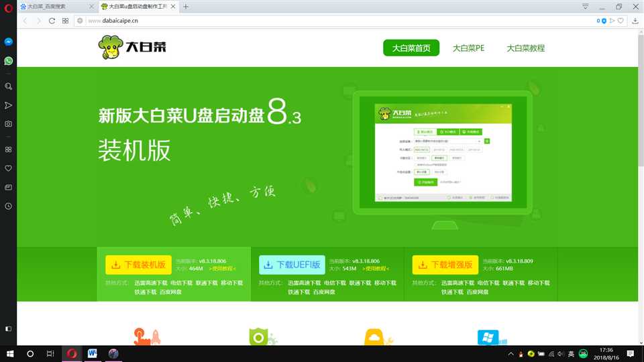Select the 大白菜u盘启动盘制作工具 tab

point(138,7)
